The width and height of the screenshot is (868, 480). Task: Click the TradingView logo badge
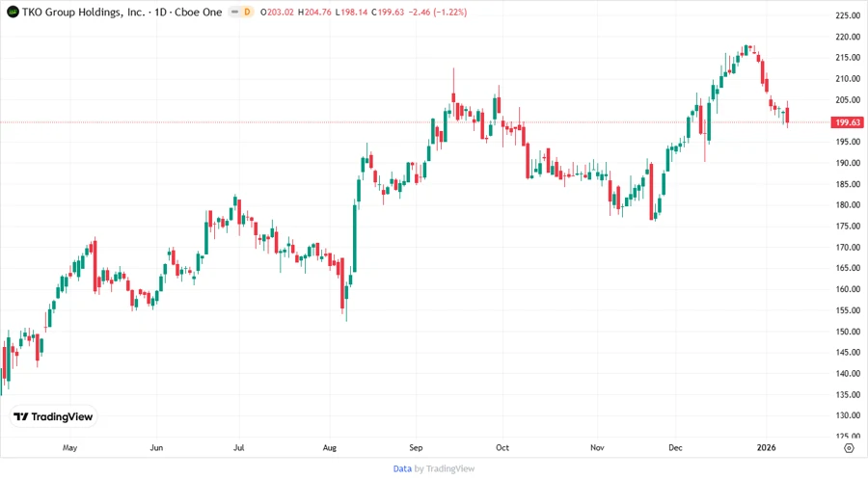[53, 417]
